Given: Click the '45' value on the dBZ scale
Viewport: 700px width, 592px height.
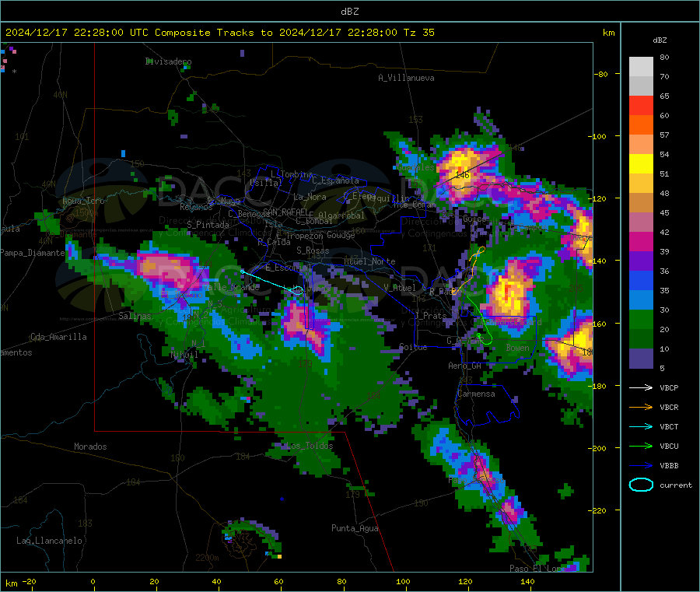Looking at the screenshot, I should click(x=664, y=213).
